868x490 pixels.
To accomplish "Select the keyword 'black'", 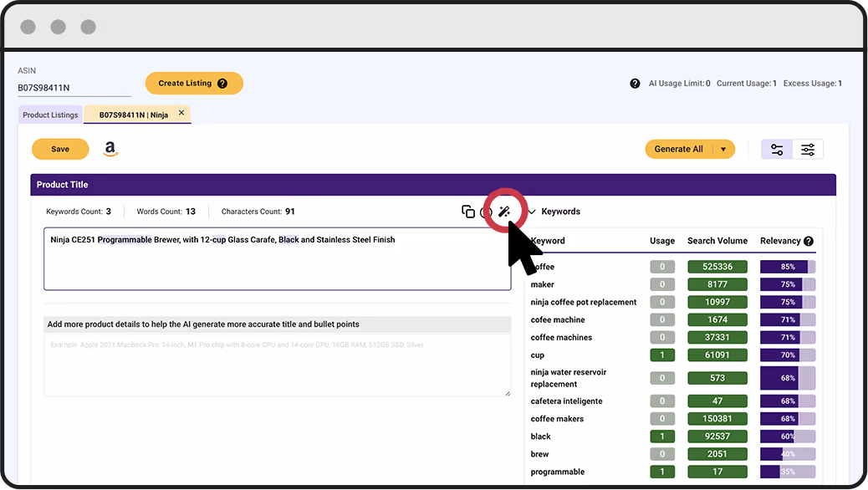I will pos(541,436).
